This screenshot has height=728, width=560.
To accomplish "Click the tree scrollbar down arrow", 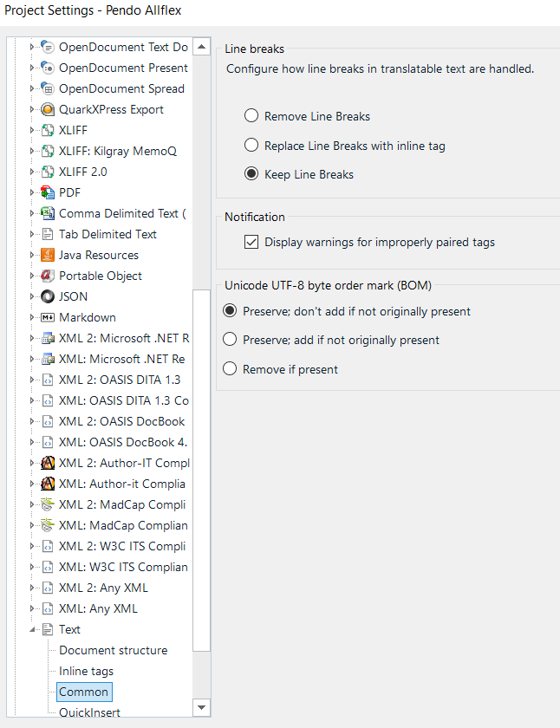I will pyautogui.click(x=201, y=707).
